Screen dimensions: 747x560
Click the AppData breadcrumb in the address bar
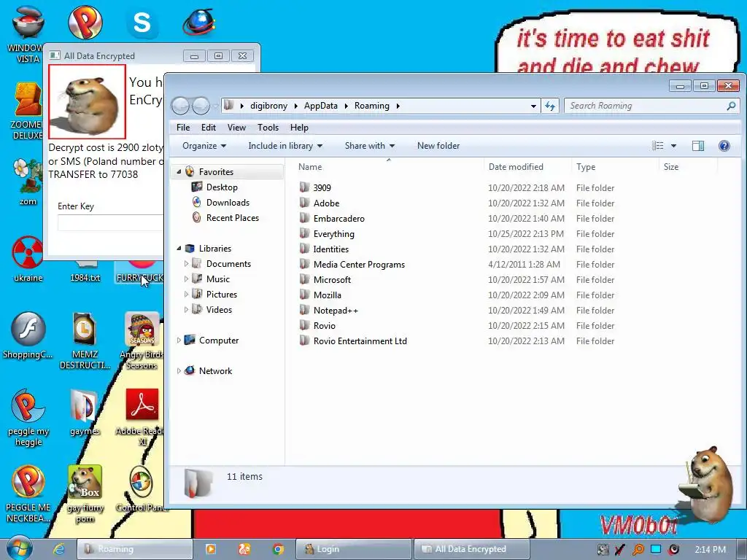(x=321, y=106)
